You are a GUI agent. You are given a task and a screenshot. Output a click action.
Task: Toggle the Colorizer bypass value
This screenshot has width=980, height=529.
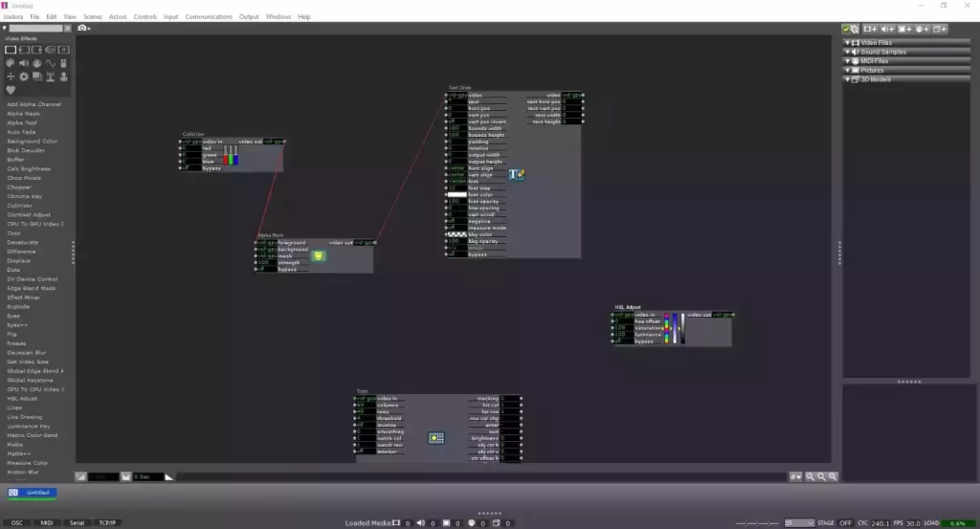click(x=191, y=168)
